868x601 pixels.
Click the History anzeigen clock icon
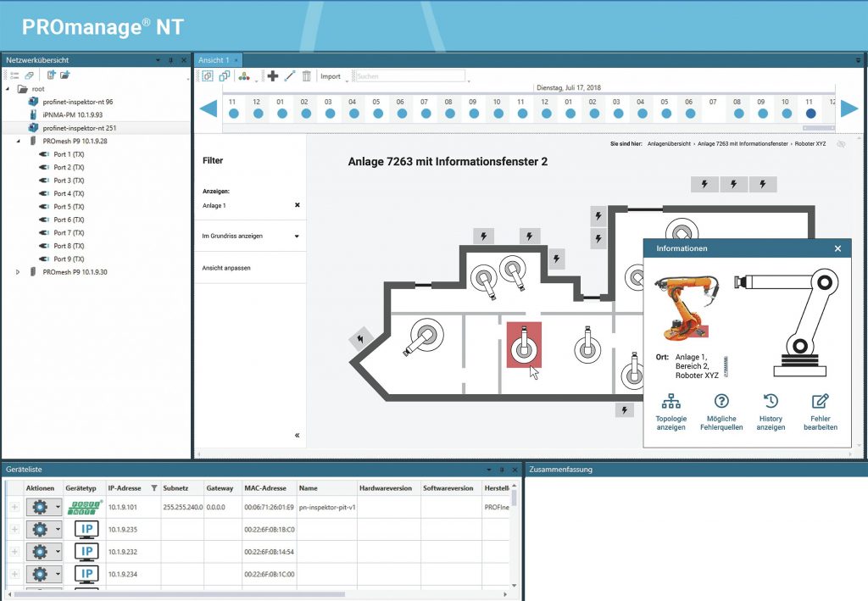point(771,402)
